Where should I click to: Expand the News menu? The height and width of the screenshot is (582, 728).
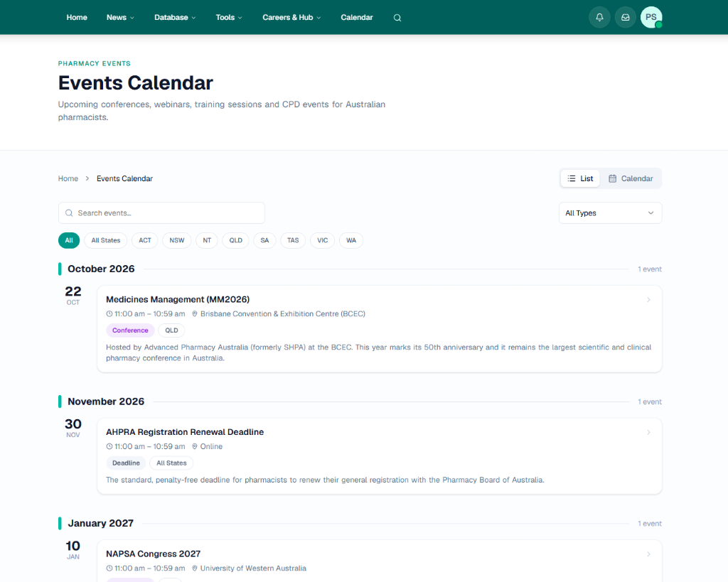click(x=120, y=18)
